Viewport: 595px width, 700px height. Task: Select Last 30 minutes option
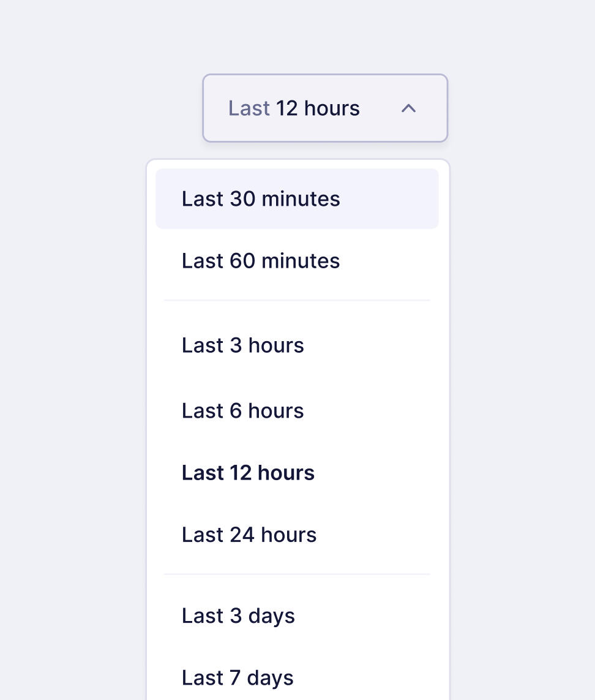pos(297,199)
